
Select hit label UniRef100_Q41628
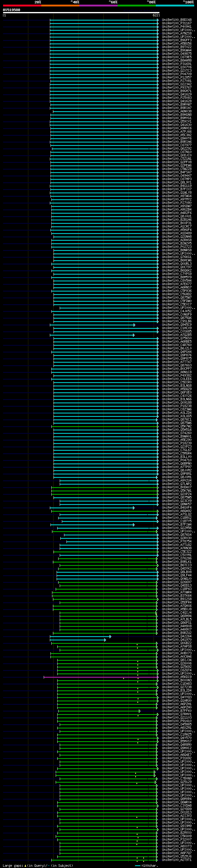177,101
